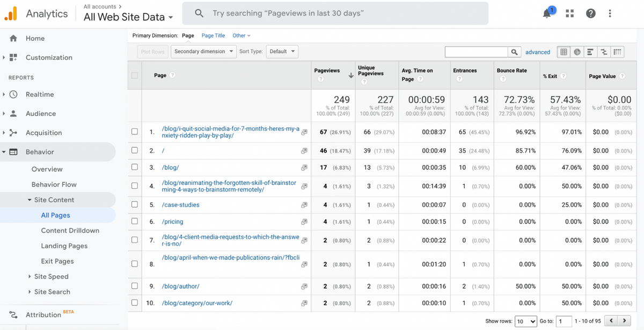Open the Google apps grid icon
This screenshot has height=330, width=644.
tap(570, 13)
